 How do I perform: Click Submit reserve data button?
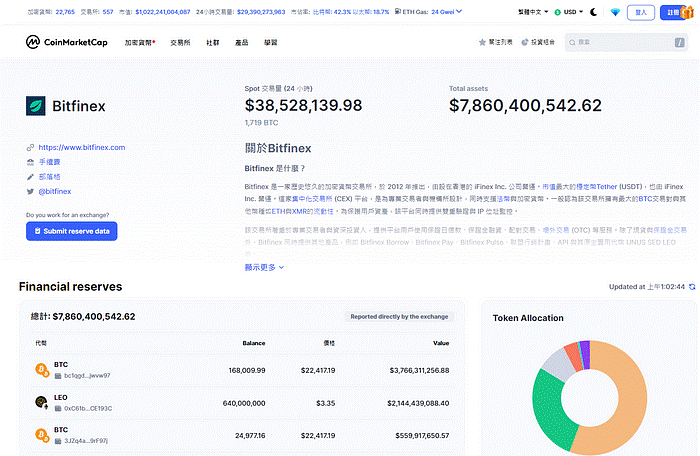[71, 231]
